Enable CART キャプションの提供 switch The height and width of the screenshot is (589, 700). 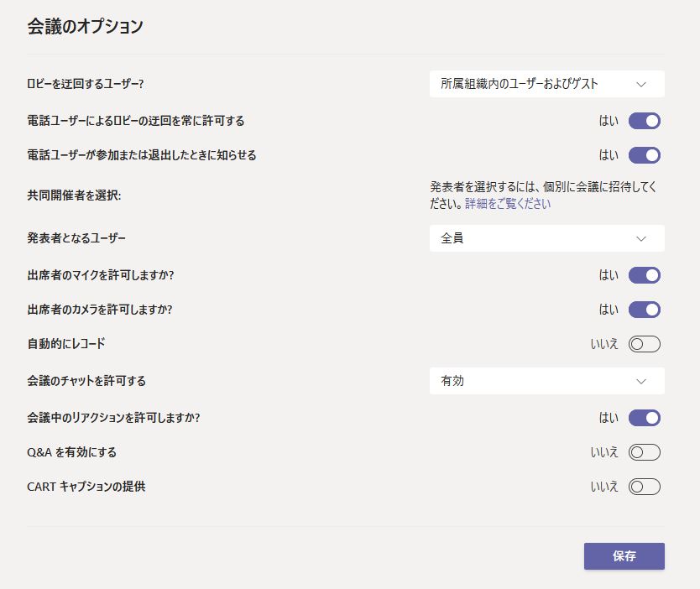coord(645,487)
